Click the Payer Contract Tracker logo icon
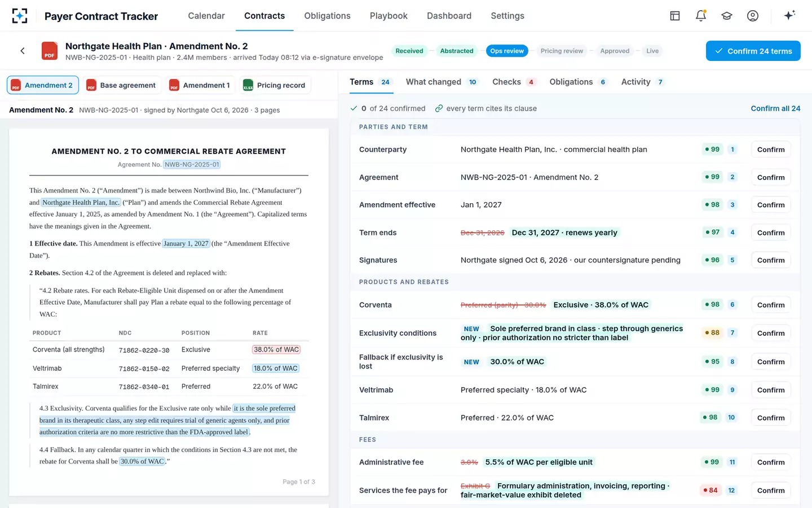This screenshot has height=508, width=812. coord(20,16)
